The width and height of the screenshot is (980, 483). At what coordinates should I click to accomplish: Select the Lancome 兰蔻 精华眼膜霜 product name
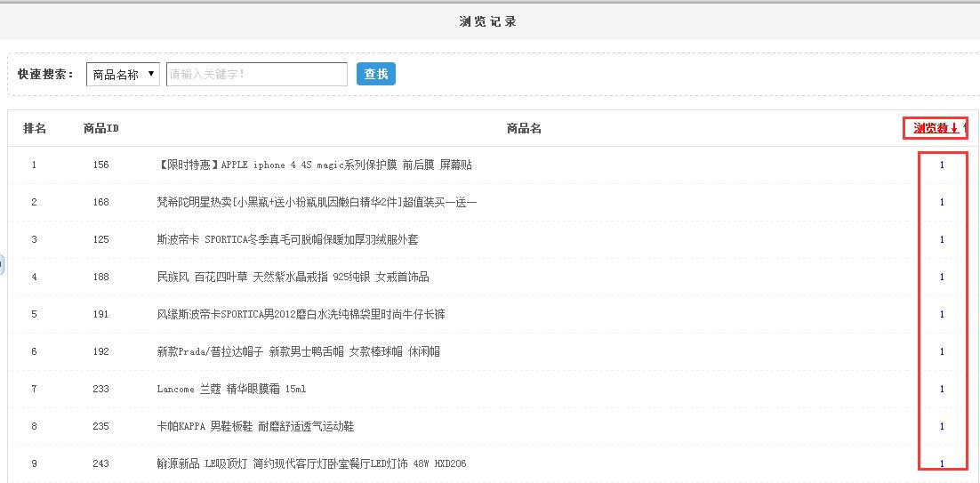click(231, 389)
